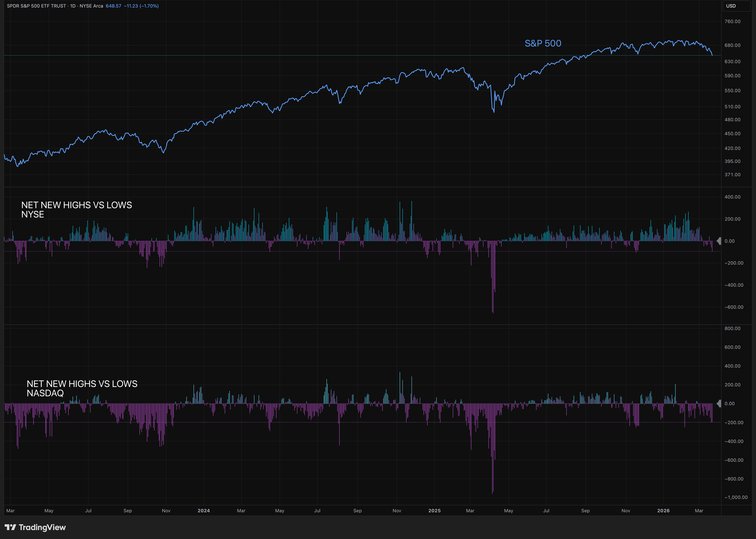Image resolution: width=756 pixels, height=539 pixels.
Task: Click the 400.00 label on NYSE scale
Action: pyautogui.click(x=732, y=197)
